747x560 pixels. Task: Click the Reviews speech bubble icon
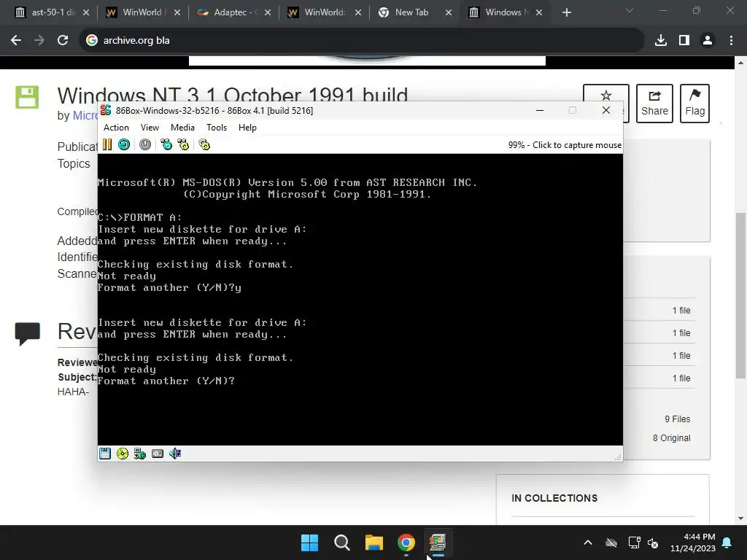pos(28,334)
